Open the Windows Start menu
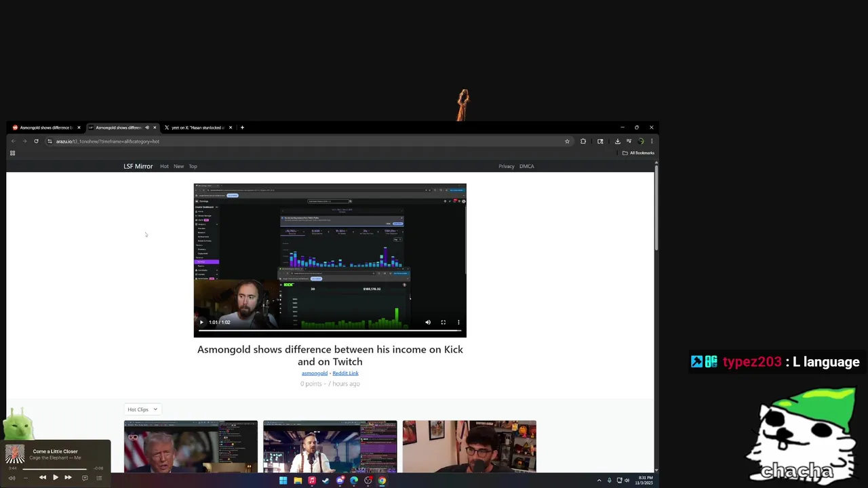This screenshot has width=868, height=488. pos(283,481)
